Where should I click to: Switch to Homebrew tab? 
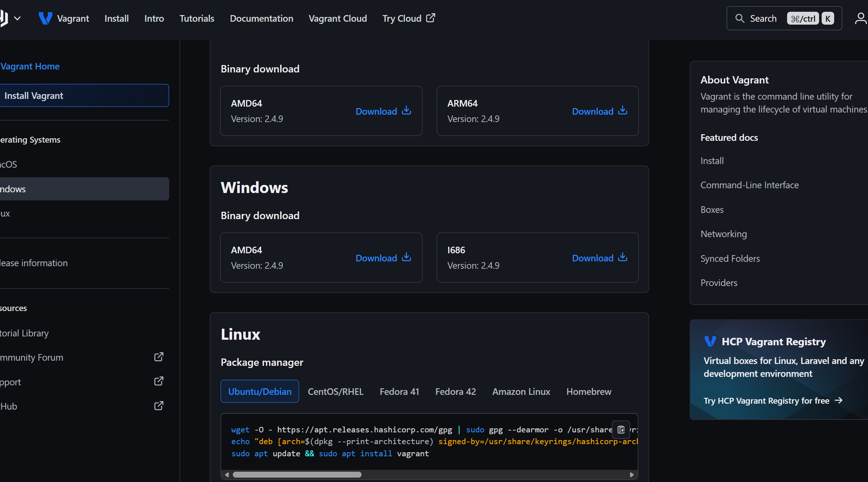589,392
